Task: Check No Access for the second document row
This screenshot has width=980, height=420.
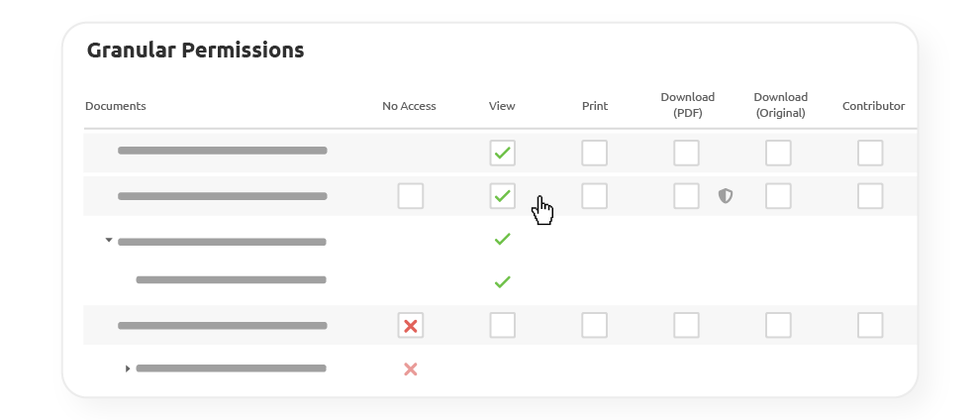Action: pyautogui.click(x=411, y=196)
